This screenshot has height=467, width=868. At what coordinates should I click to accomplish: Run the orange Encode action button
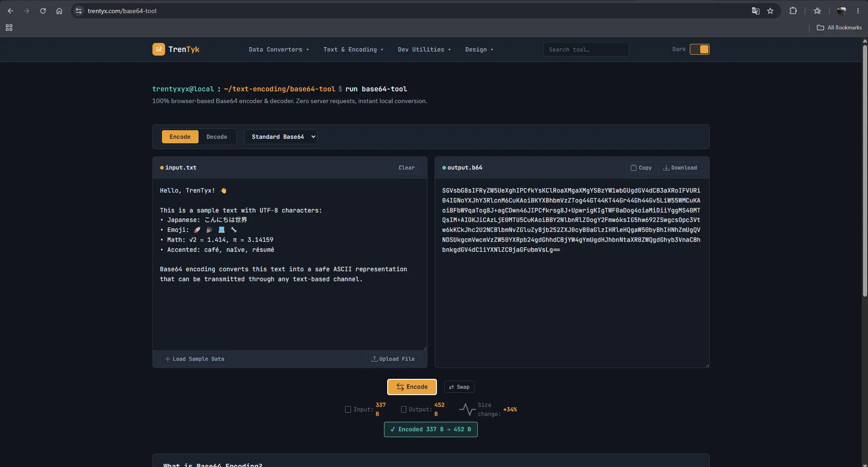pyautogui.click(x=412, y=387)
